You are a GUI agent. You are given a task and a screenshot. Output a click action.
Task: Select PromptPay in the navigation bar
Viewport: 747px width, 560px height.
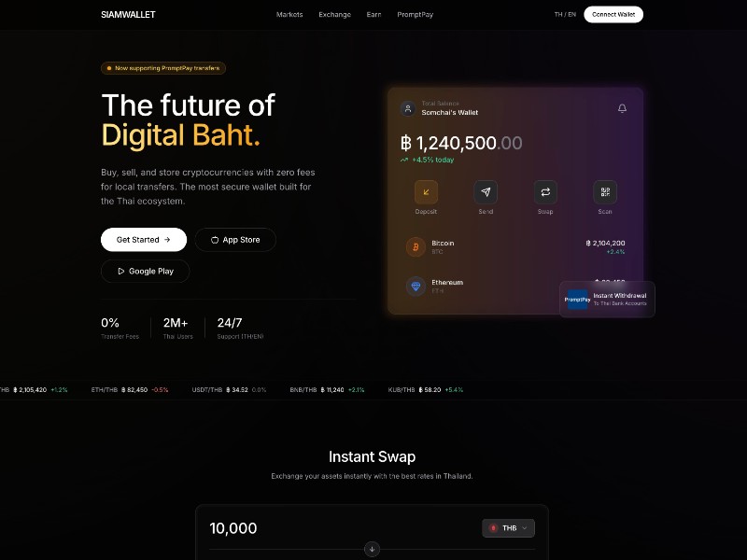click(x=415, y=15)
